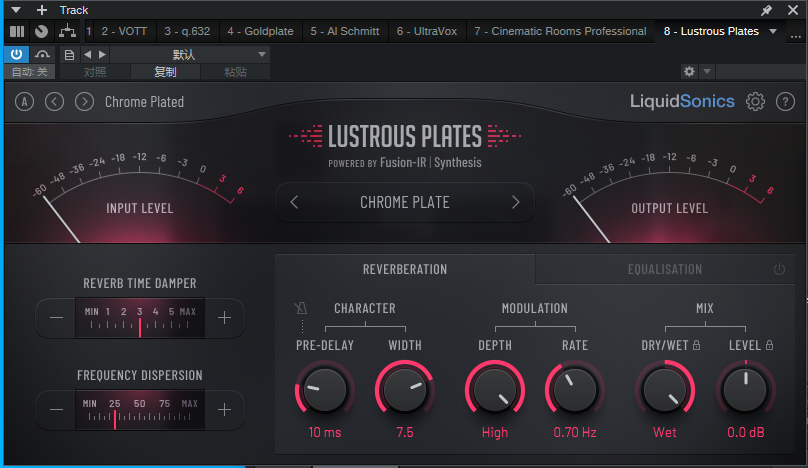Select the EQUALISATION tab
This screenshot has height=468, width=808.
pos(665,269)
